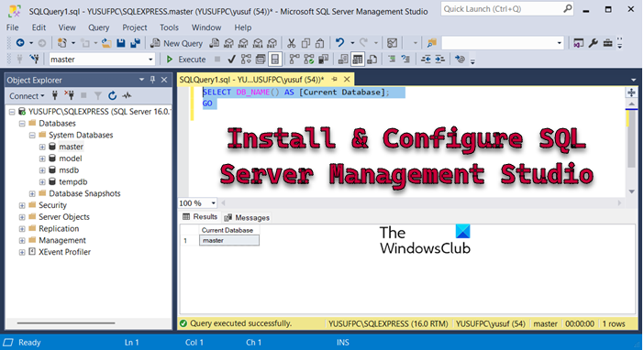This screenshot has height=350, width=644.
Task: Click the Navigate Backward arrow icon
Action: 19,43
